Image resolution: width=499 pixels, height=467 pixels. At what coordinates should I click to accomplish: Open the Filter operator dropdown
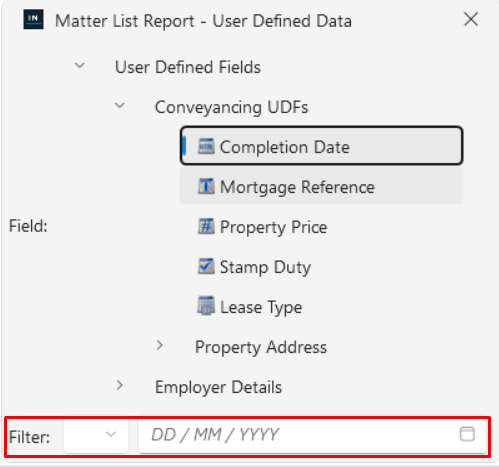point(96,435)
